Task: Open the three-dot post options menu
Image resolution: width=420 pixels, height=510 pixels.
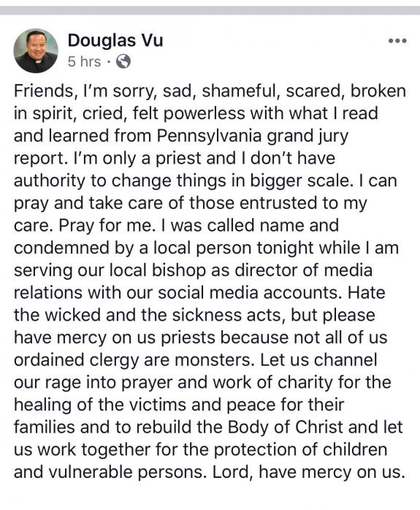Action: point(397,41)
